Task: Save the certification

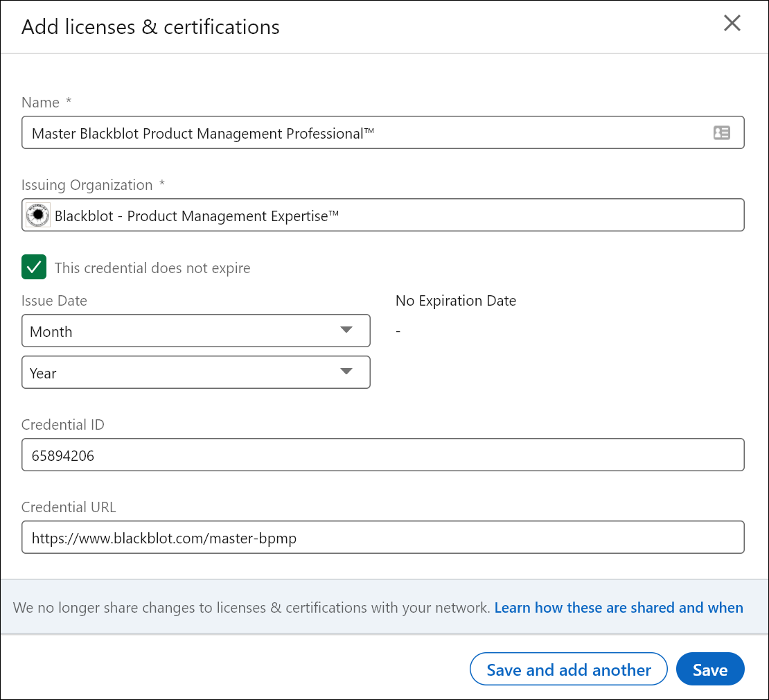Action: [710, 669]
